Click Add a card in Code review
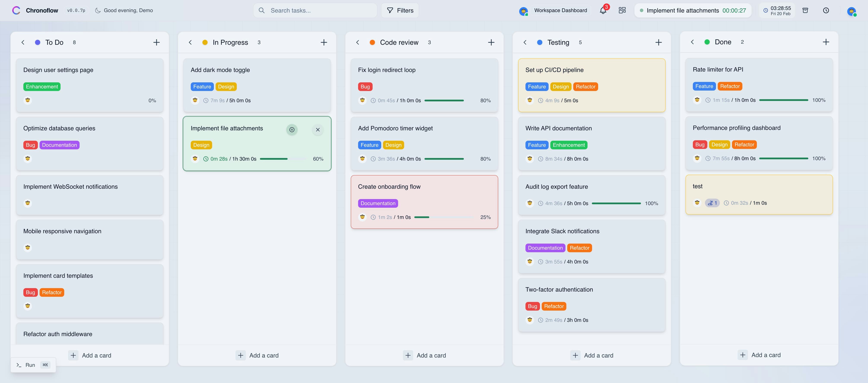868x383 pixels. [424, 355]
